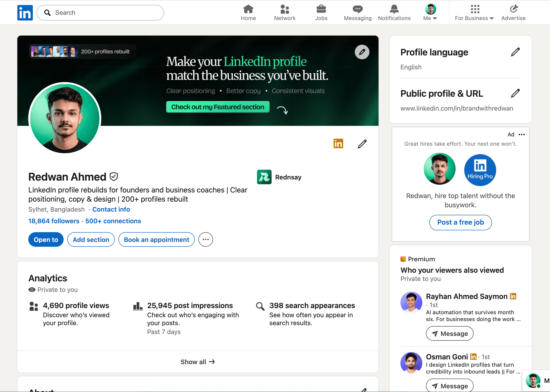Screen dimensions: 550x392
Task: Message Rayhan Ahmed Saymon
Action: tap(450, 333)
